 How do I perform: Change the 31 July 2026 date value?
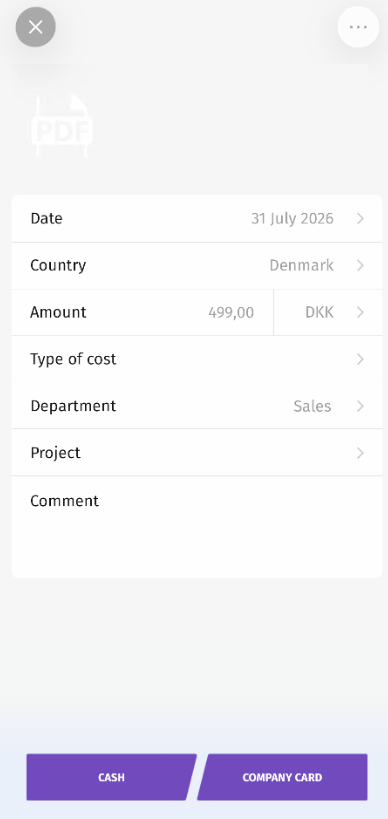pyautogui.click(x=292, y=218)
